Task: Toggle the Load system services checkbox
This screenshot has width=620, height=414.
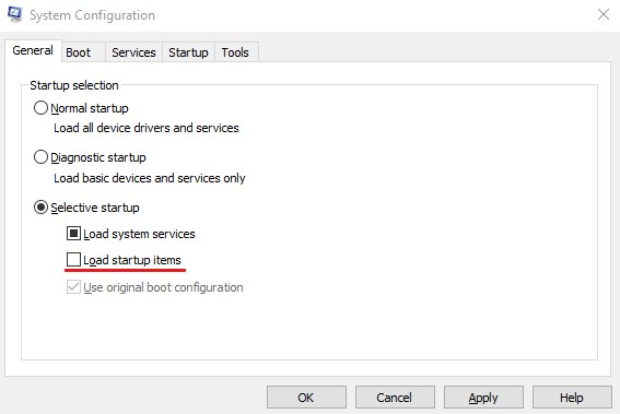Action: (74, 235)
